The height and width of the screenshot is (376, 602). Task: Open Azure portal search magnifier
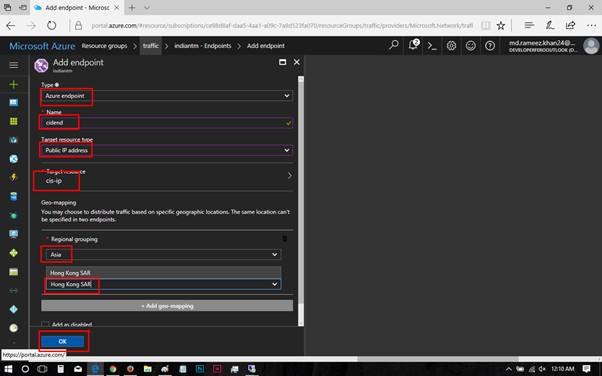coord(394,45)
